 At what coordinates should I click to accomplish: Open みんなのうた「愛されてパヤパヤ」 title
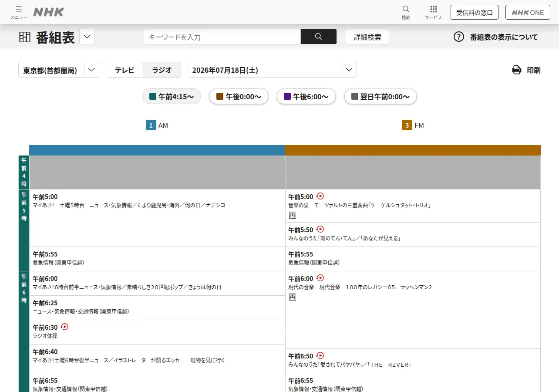point(350,365)
